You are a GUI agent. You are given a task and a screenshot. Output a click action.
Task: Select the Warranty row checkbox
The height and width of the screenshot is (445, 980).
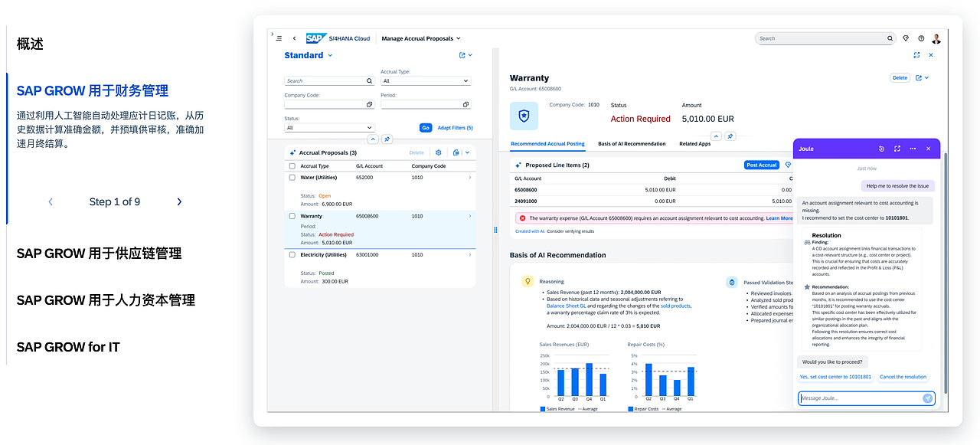(x=292, y=217)
